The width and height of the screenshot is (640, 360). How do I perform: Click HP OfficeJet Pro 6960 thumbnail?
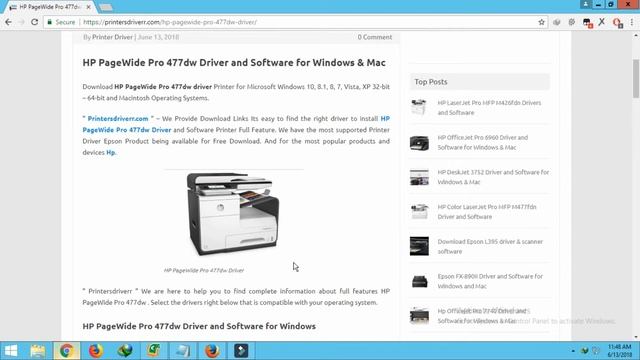pos(419,143)
